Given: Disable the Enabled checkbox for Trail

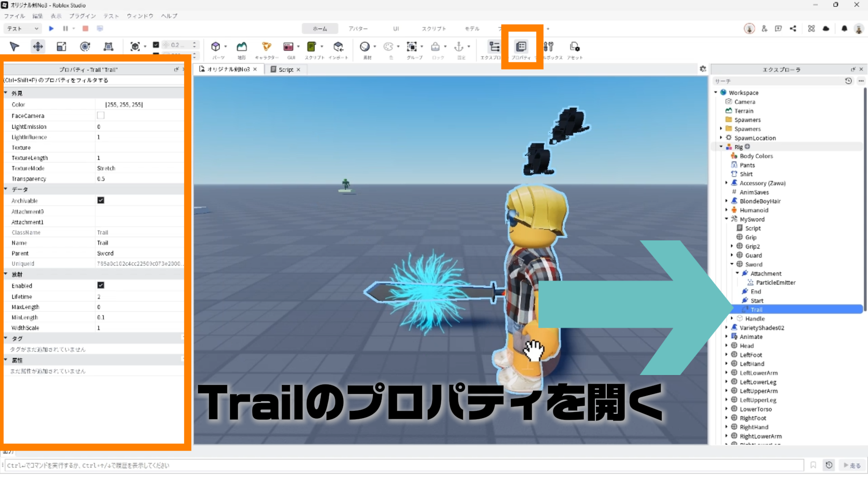Looking at the screenshot, I should pyautogui.click(x=101, y=285).
